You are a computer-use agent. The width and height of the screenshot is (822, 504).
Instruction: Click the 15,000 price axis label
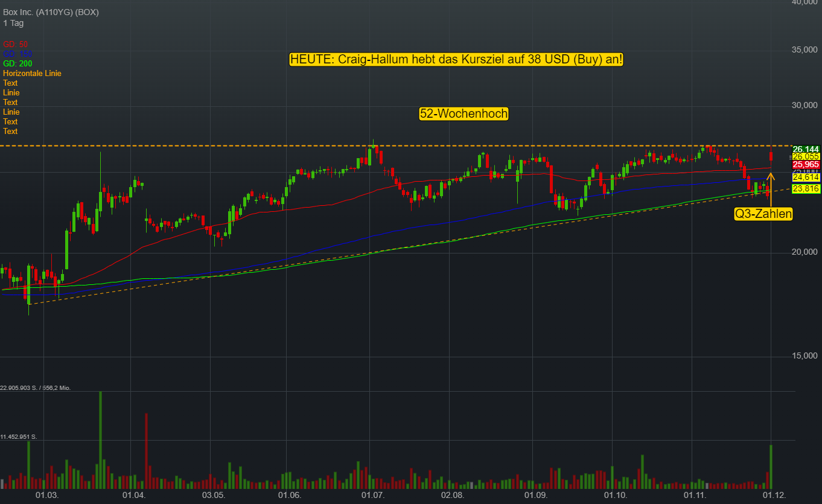805,356
